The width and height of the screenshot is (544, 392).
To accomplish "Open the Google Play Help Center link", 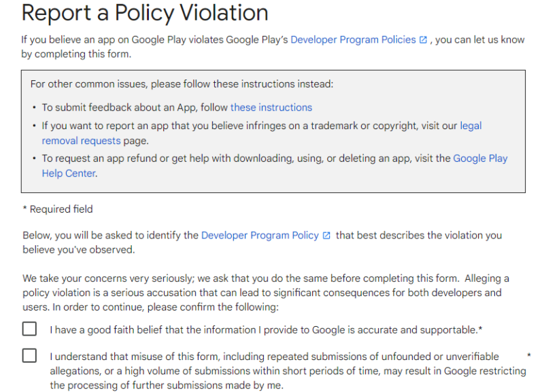I will coord(480,158).
